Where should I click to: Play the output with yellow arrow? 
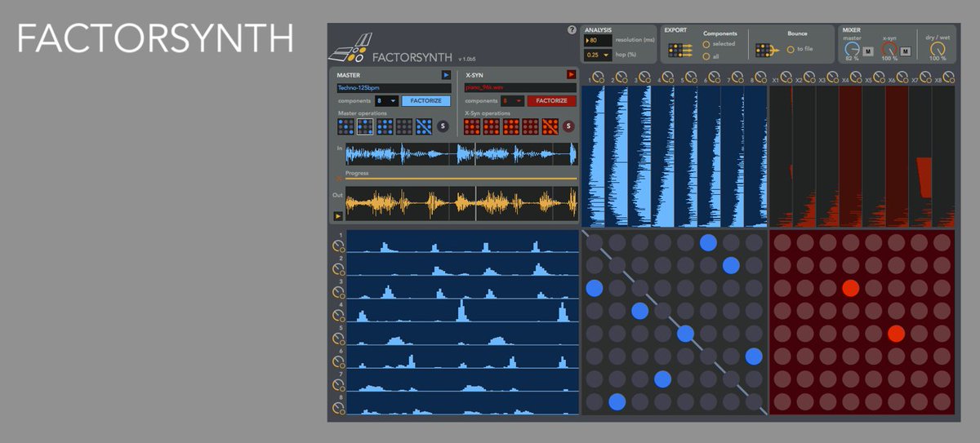coord(337,216)
